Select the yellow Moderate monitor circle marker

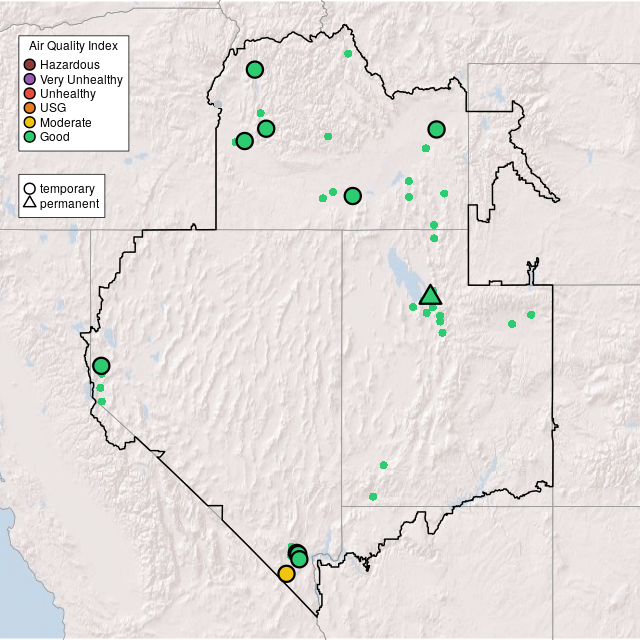click(286, 574)
